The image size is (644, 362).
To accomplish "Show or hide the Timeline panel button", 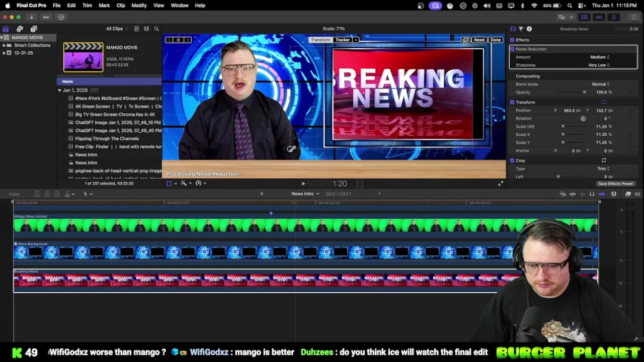I will pyautogui.click(x=599, y=17).
